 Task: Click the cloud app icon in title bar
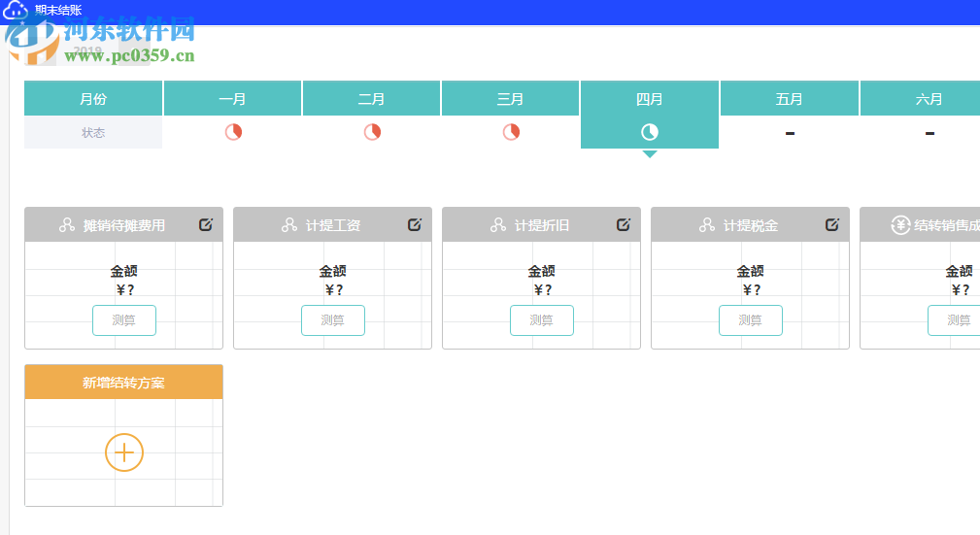(x=16, y=10)
